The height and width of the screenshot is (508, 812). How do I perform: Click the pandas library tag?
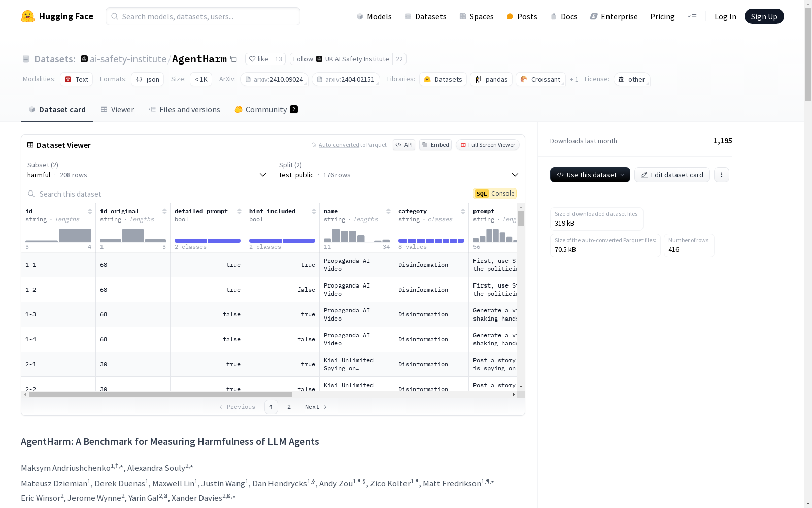click(x=491, y=79)
